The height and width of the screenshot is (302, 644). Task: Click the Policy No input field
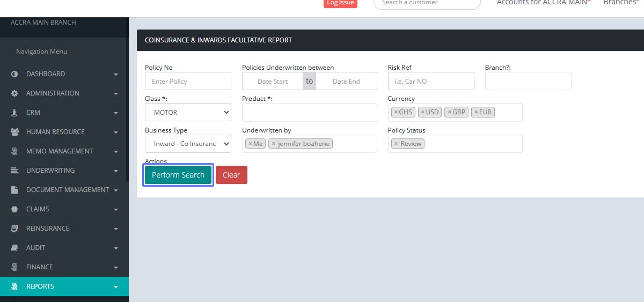(x=188, y=81)
